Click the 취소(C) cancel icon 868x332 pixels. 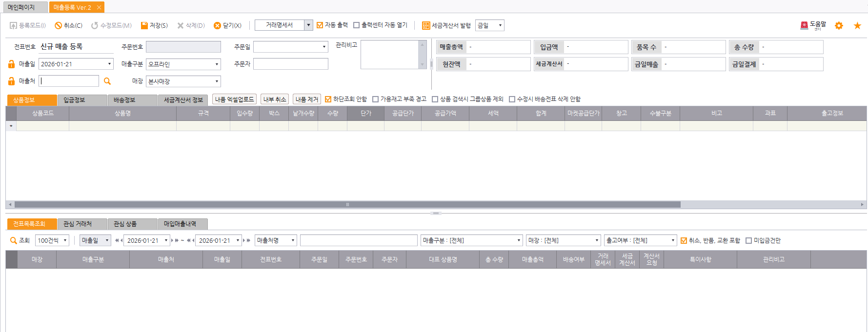coord(59,25)
